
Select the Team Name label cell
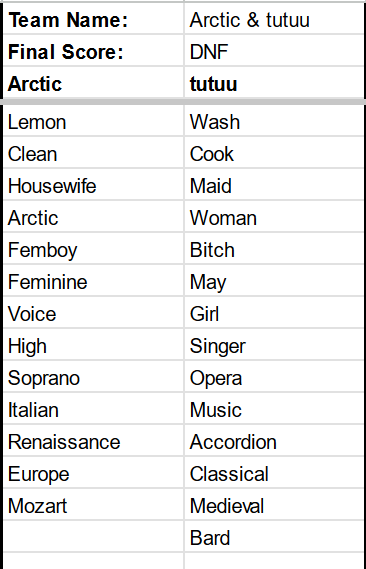point(94,19)
